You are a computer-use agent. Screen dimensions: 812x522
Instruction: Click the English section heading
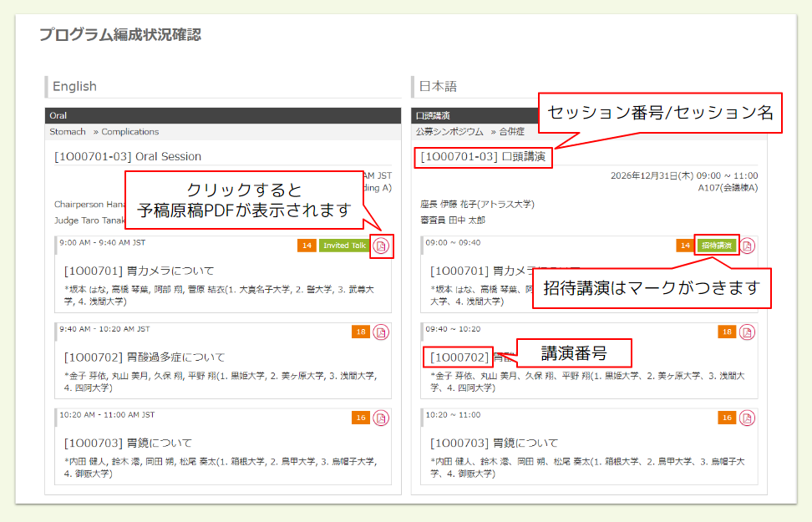click(x=74, y=86)
